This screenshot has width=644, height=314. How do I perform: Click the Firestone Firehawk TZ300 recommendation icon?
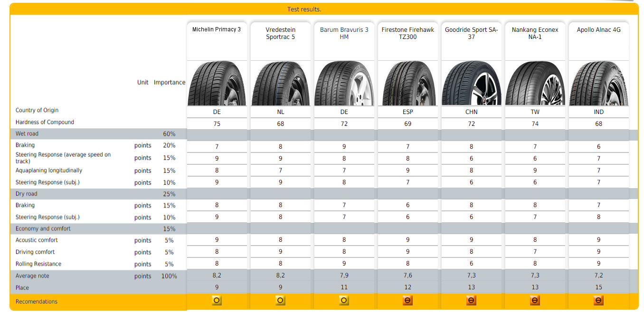click(407, 301)
